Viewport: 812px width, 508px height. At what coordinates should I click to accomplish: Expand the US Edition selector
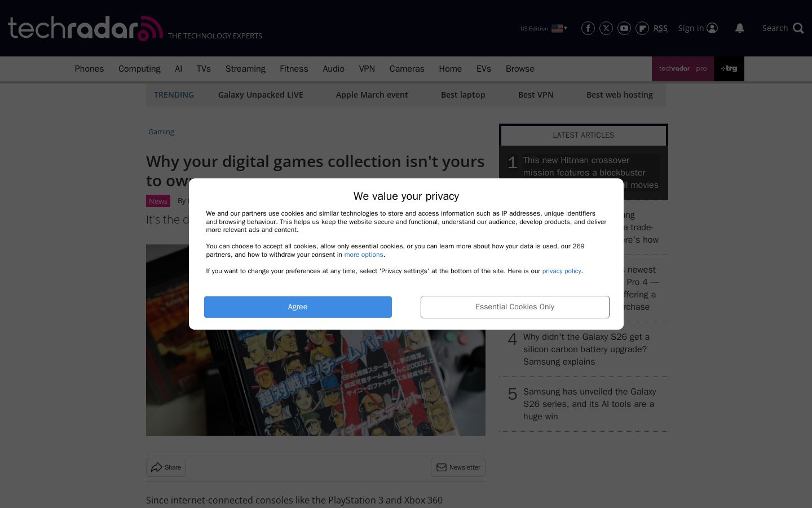click(544, 28)
